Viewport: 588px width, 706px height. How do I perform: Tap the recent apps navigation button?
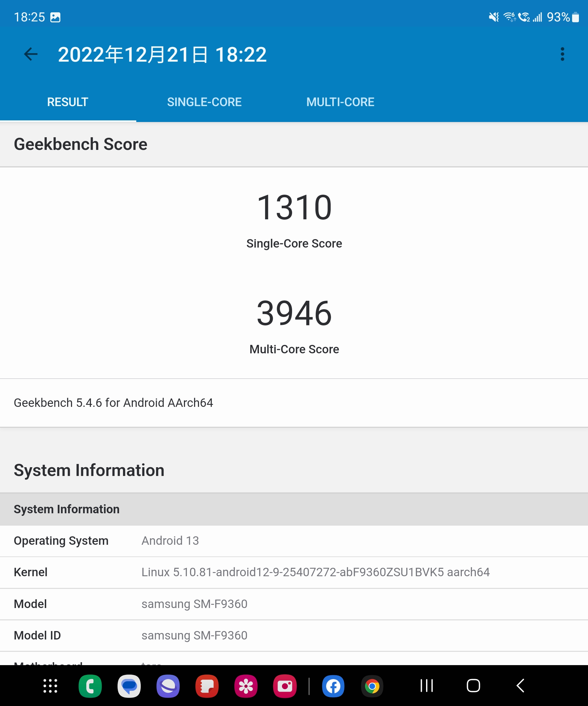pos(427,686)
